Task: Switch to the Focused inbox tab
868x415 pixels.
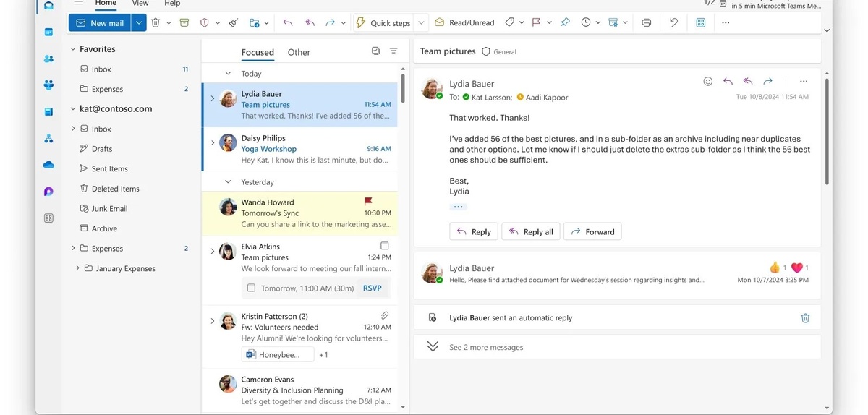Action: [x=258, y=52]
